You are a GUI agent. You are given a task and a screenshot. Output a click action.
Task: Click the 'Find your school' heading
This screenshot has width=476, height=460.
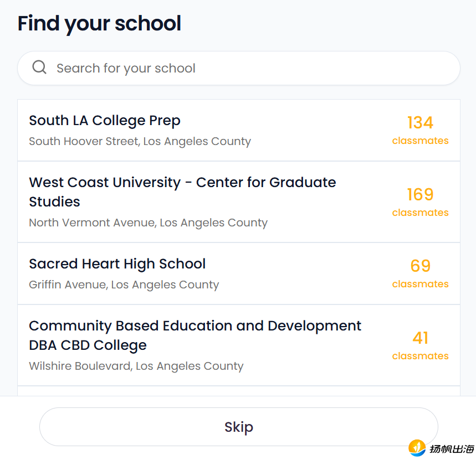click(99, 24)
